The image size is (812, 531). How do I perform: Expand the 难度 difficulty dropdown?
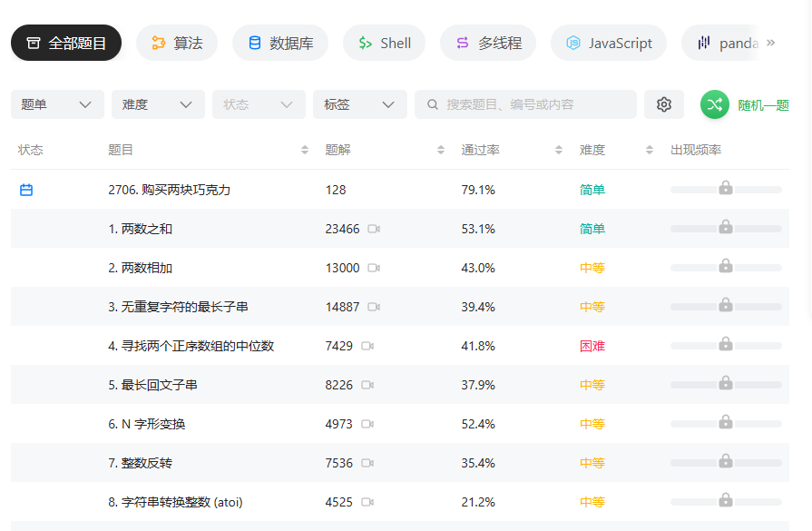coord(158,104)
